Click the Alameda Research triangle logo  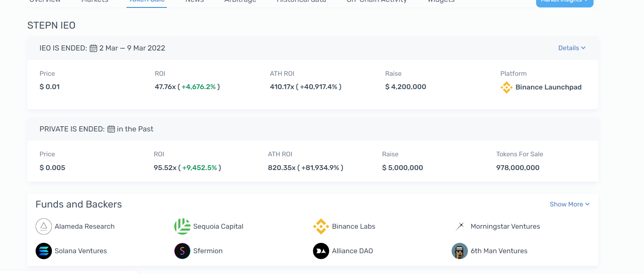pos(44,226)
